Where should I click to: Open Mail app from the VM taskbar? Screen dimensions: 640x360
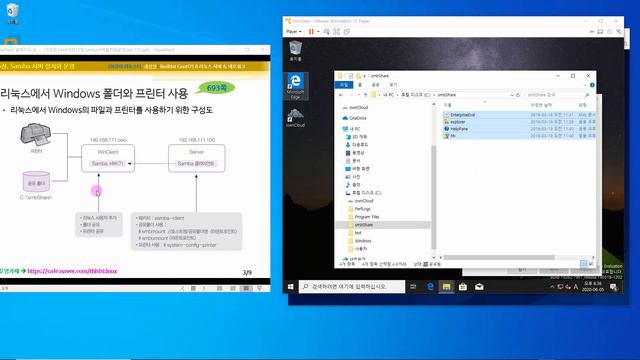click(x=479, y=287)
